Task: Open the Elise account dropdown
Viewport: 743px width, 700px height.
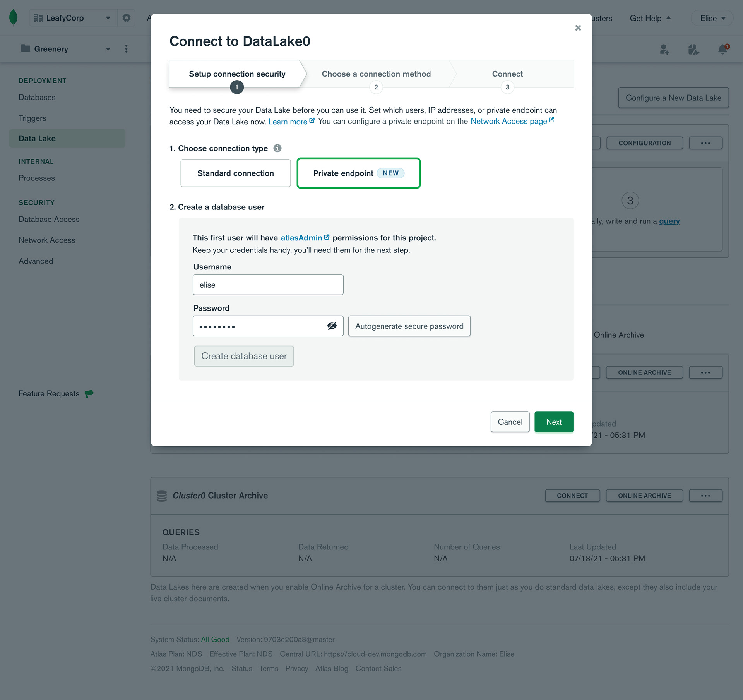Action: click(712, 18)
